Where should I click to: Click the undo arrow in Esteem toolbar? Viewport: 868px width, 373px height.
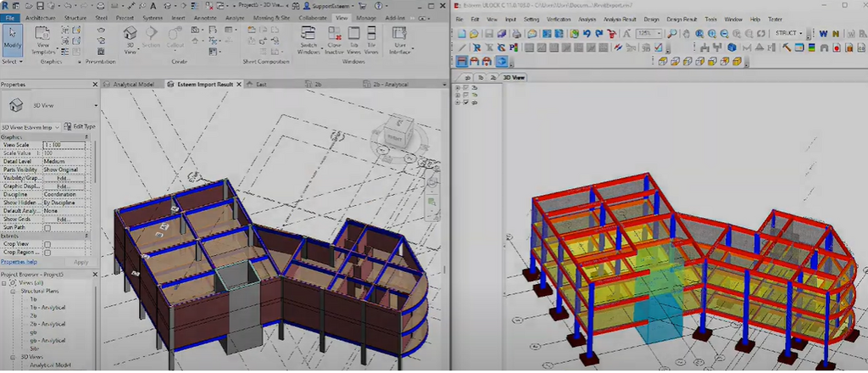[x=587, y=34]
